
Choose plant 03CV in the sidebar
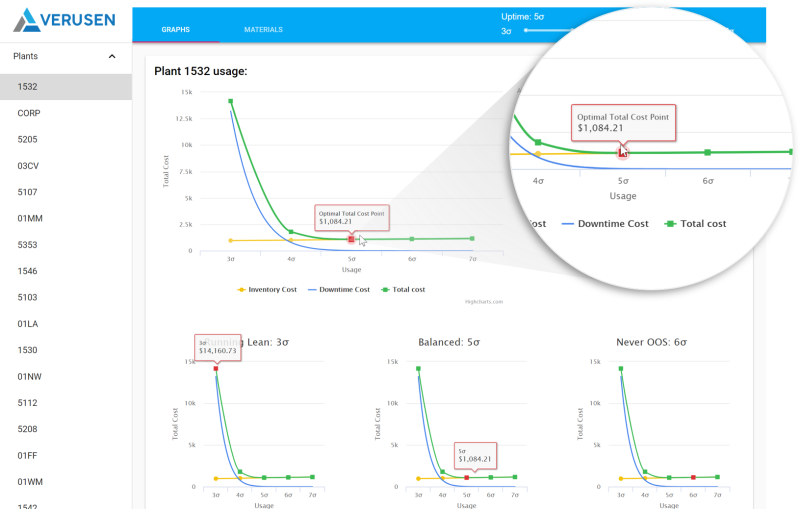(x=28, y=166)
